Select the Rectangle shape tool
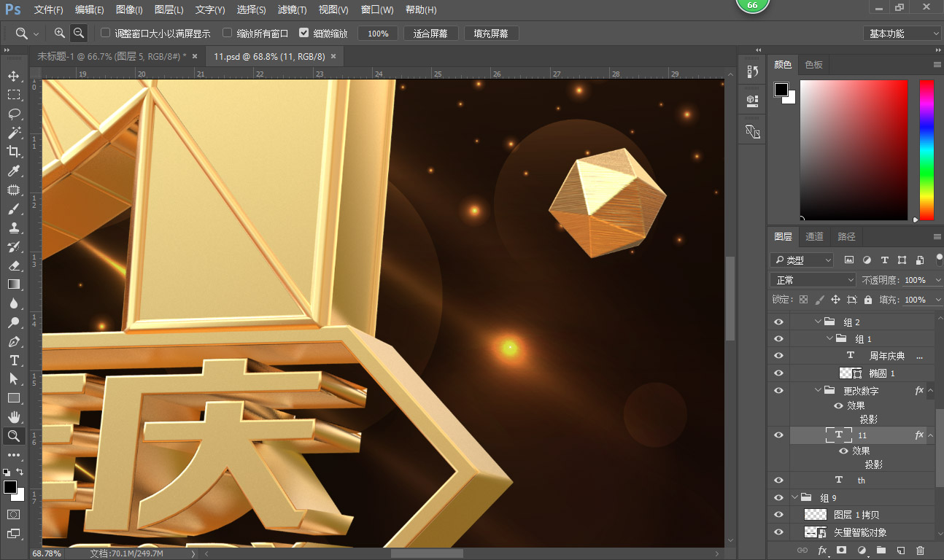 [13, 398]
